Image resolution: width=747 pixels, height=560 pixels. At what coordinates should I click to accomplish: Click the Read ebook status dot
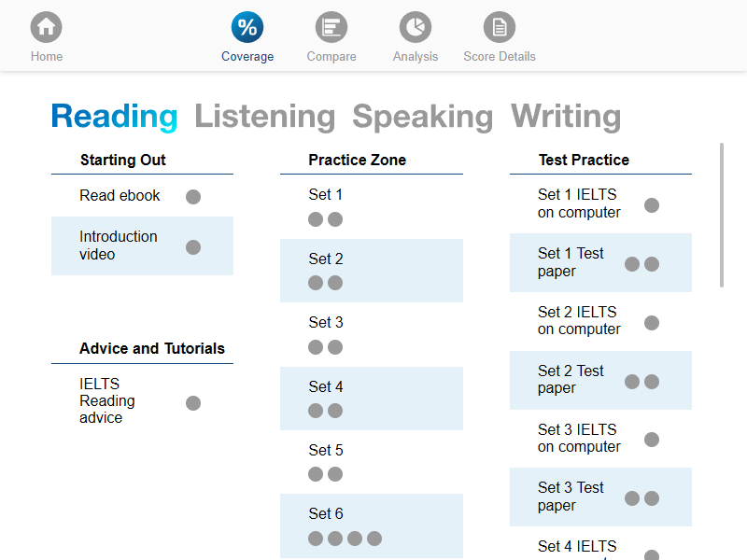[x=193, y=197]
